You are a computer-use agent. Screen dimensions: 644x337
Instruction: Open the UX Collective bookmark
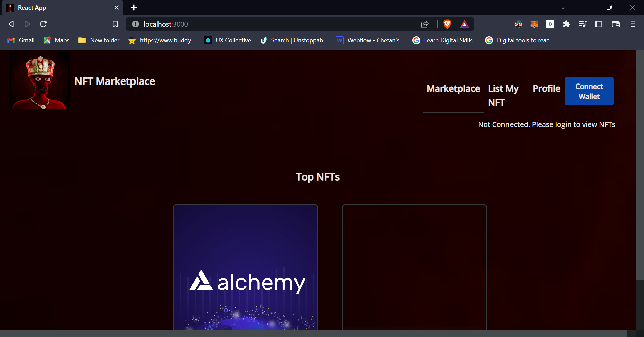tap(227, 40)
